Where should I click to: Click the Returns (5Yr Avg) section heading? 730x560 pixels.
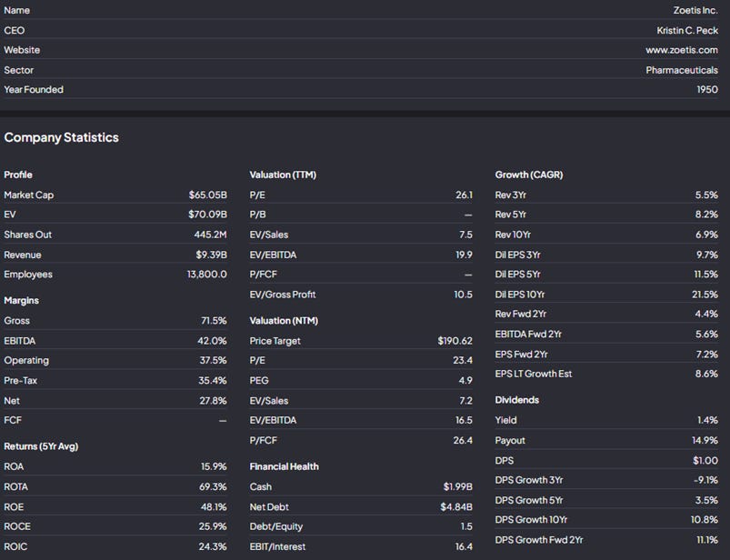41,446
